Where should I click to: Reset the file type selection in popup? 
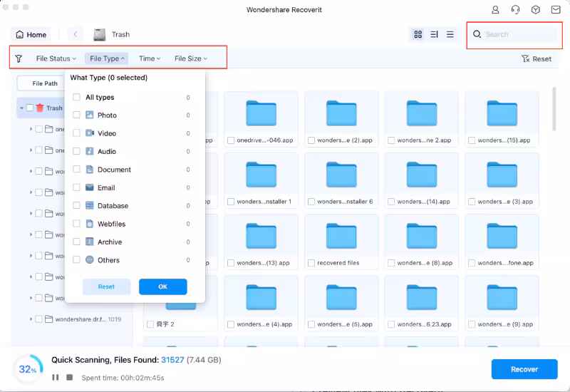point(106,287)
